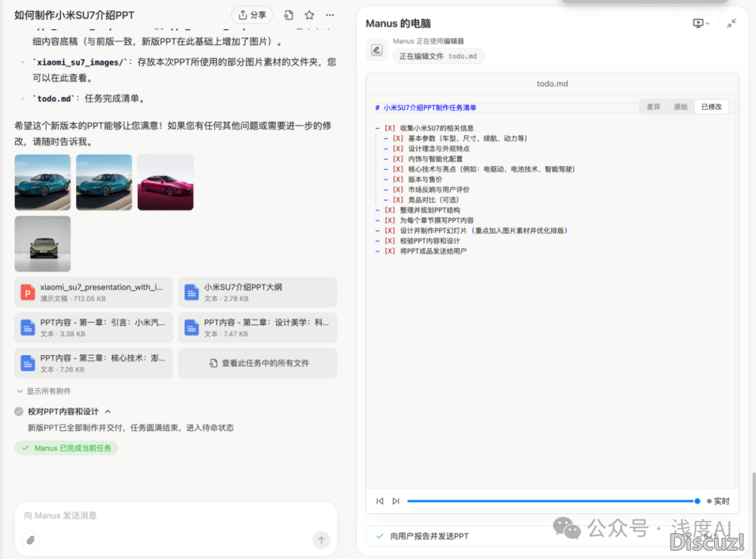The width and height of the screenshot is (756, 559).
Task: Click the share button in the chat header
Action: [x=251, y=15]
